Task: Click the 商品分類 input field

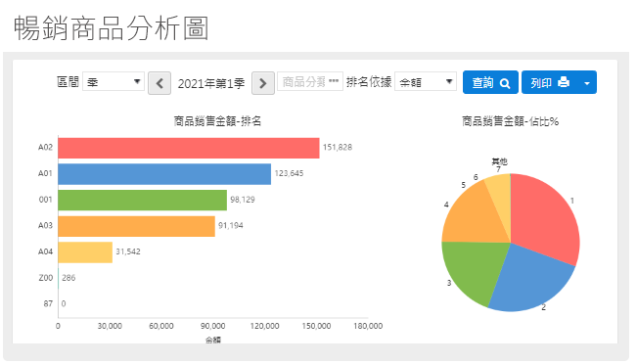Action: pyautogui.click(x=310, y=81)
